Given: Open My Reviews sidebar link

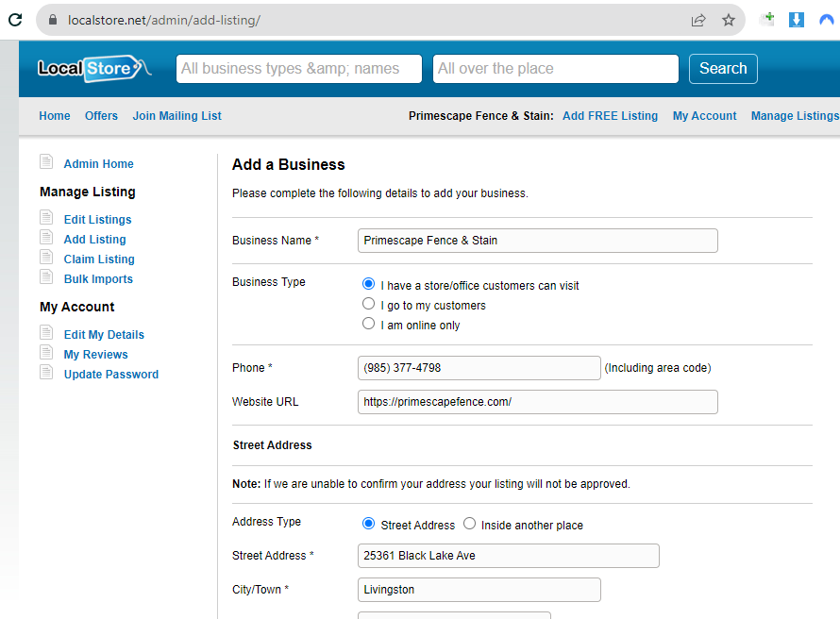Looking at the screenshot, I should [96, 355].
